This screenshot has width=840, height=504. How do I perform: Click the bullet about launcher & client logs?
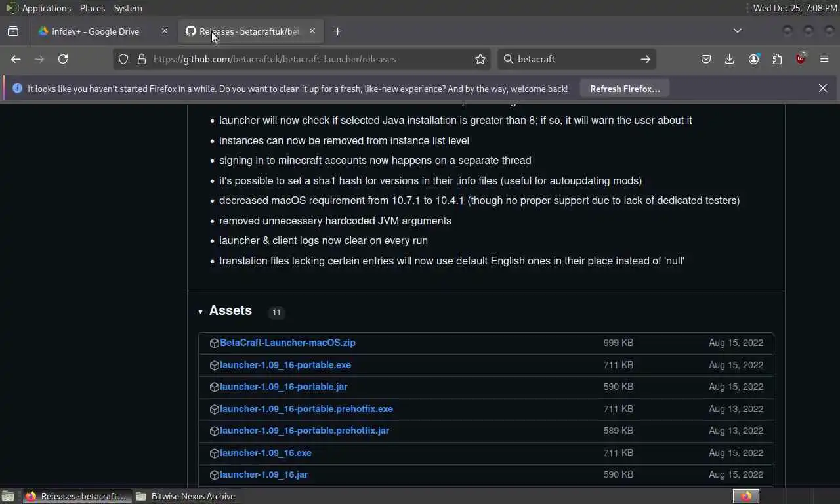pyautogui.click(x=324, y=241)
